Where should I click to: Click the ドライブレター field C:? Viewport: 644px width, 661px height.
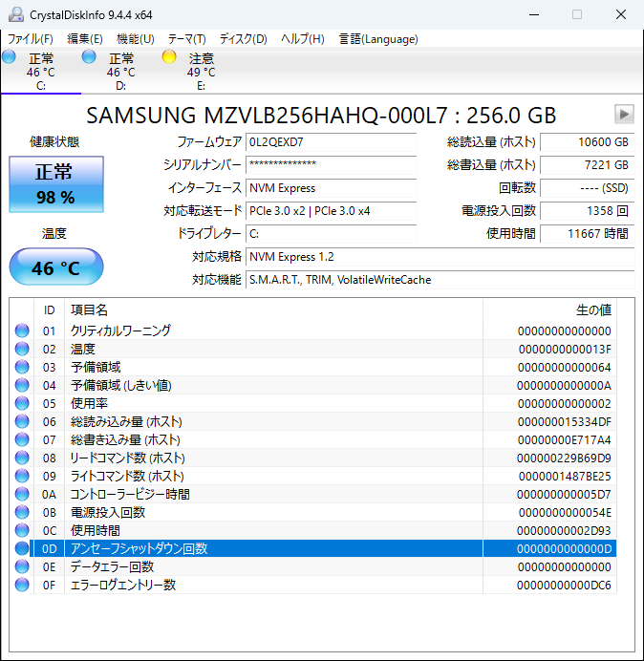click(x=331, y=233)
